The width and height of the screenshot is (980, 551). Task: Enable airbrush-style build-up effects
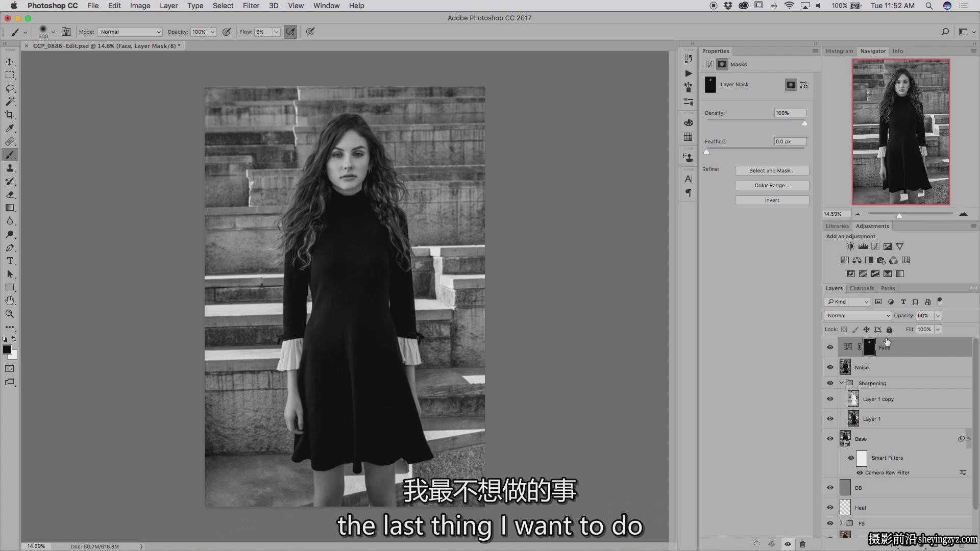pyautogui.click(x=290, y=32)
